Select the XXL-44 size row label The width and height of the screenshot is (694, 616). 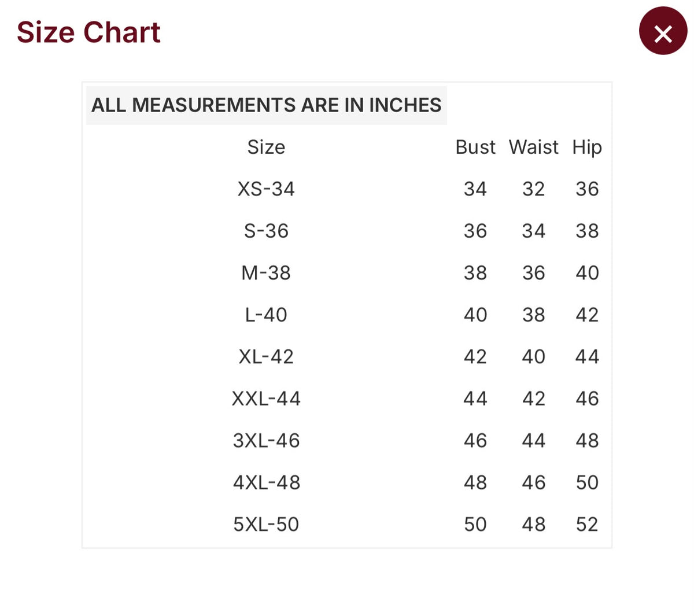266,399
